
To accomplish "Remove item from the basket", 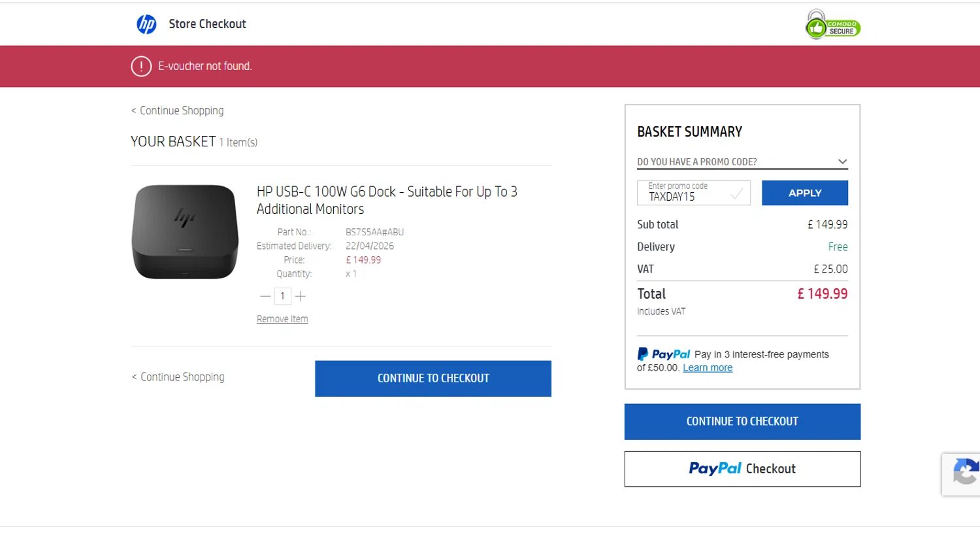I will 282,319.
